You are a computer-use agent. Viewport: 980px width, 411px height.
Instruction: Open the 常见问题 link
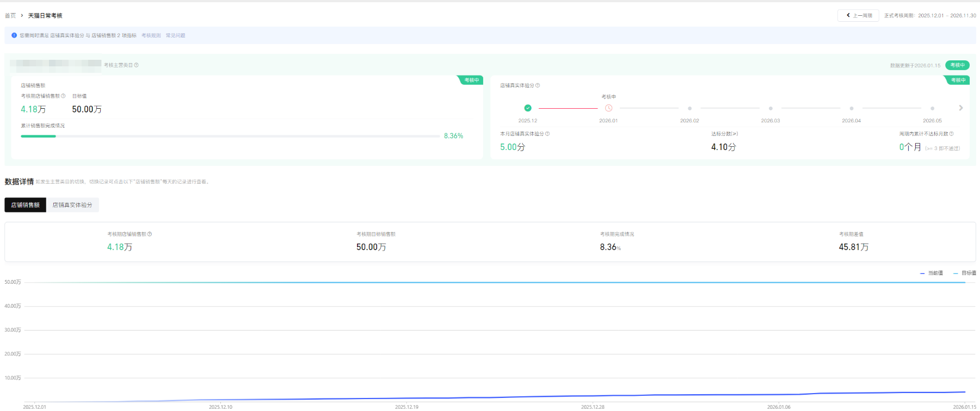click(175, 35)
